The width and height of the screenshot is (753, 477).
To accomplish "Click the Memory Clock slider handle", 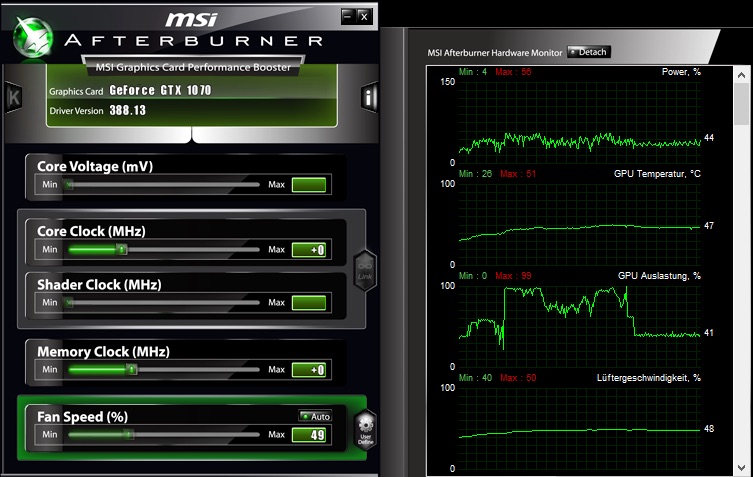I will click(x=132, y=369).
